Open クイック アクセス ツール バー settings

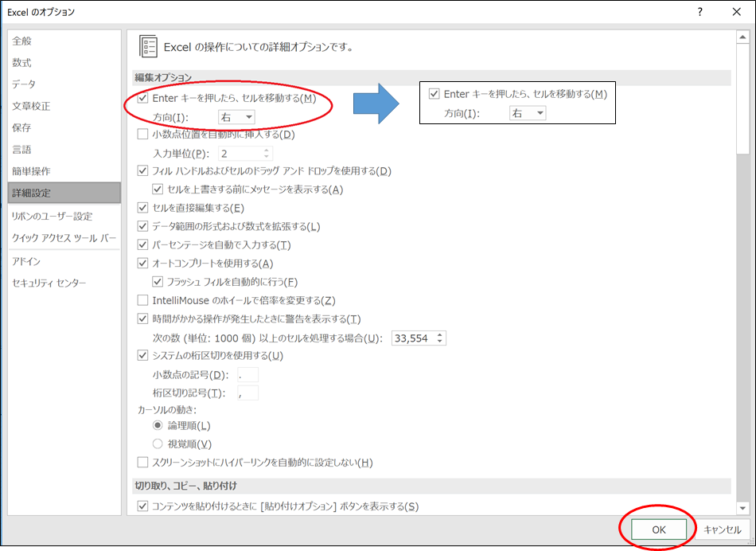(x=64, y=238)
